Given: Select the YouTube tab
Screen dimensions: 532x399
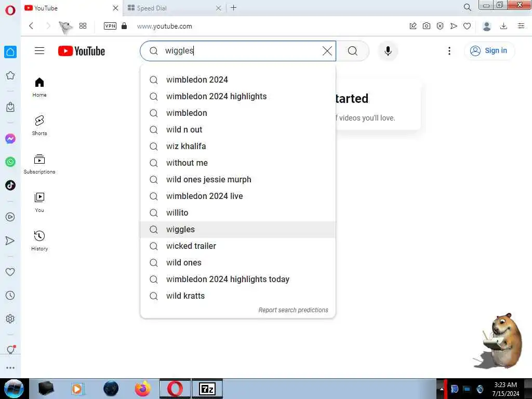Looking at the screenshot, I should tap(71, 8).
